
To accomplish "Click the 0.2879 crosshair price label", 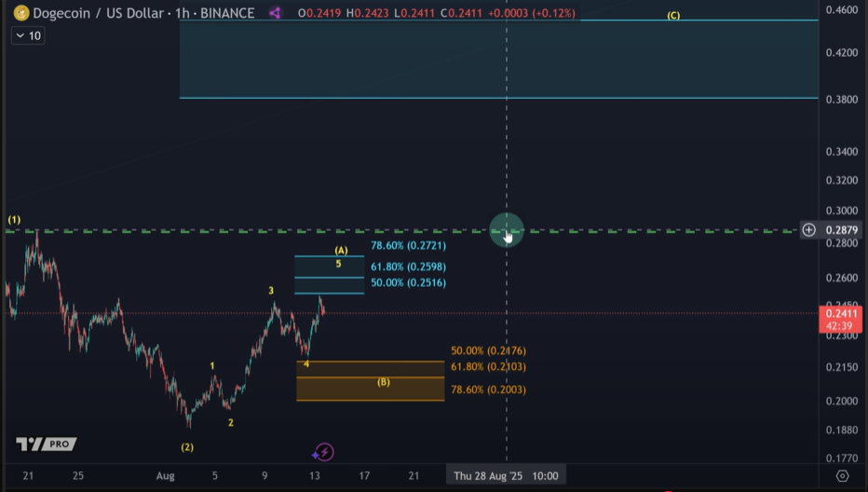I will 841,230.
